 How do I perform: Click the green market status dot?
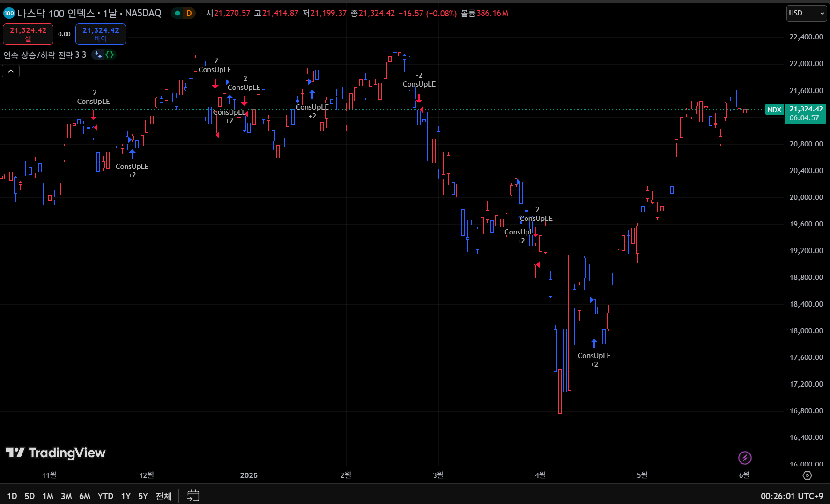pos(178,13)
